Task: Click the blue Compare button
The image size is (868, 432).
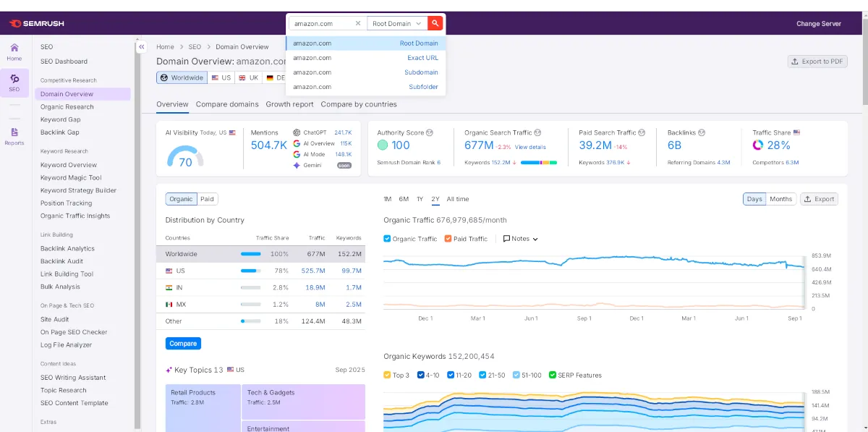Action: 183,343
